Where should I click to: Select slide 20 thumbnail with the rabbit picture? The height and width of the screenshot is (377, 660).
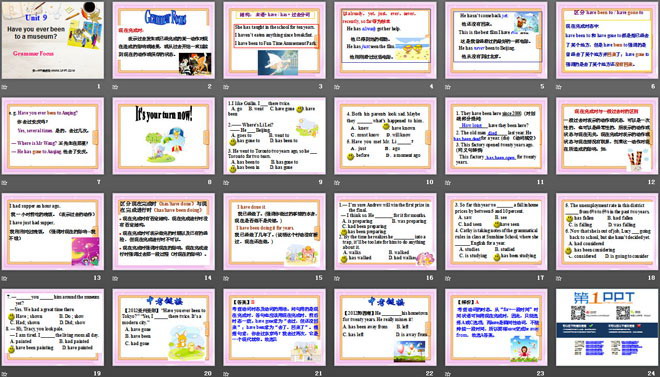click(x=164, y=327)
